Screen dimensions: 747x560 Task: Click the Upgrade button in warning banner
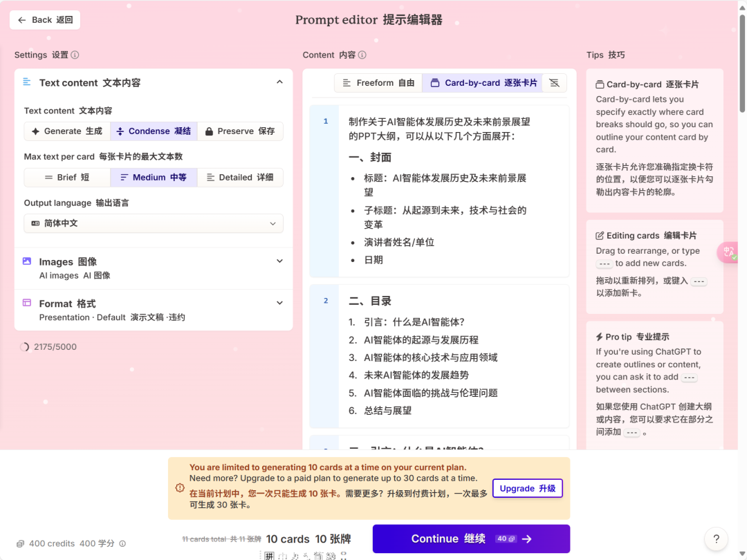pyautogui.click(x=527, y=488)
